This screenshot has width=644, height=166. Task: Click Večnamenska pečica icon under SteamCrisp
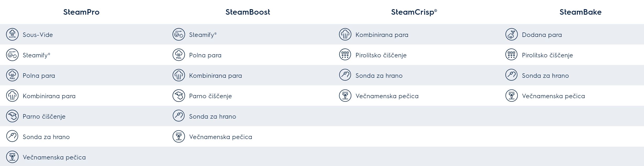345,96
